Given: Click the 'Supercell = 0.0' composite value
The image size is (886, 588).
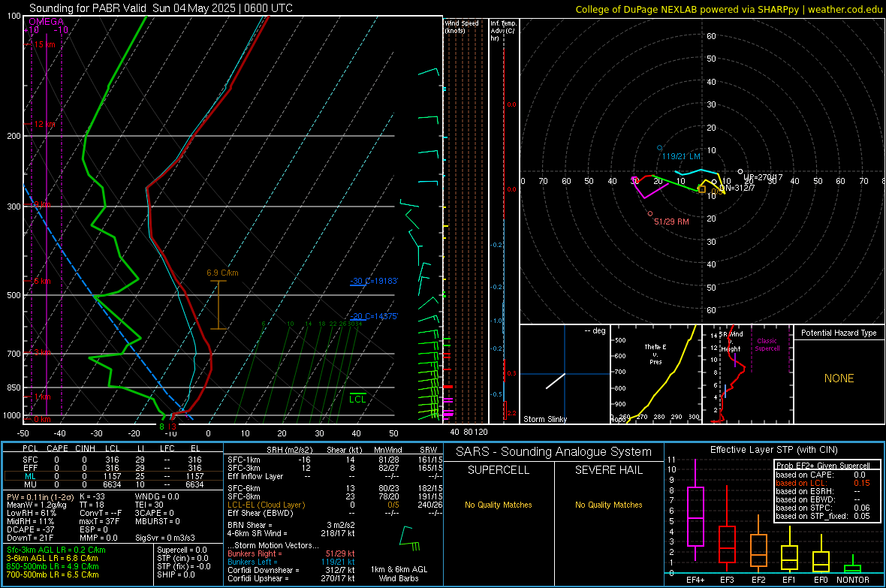Looking at the screenshot, I should (182, 550).
